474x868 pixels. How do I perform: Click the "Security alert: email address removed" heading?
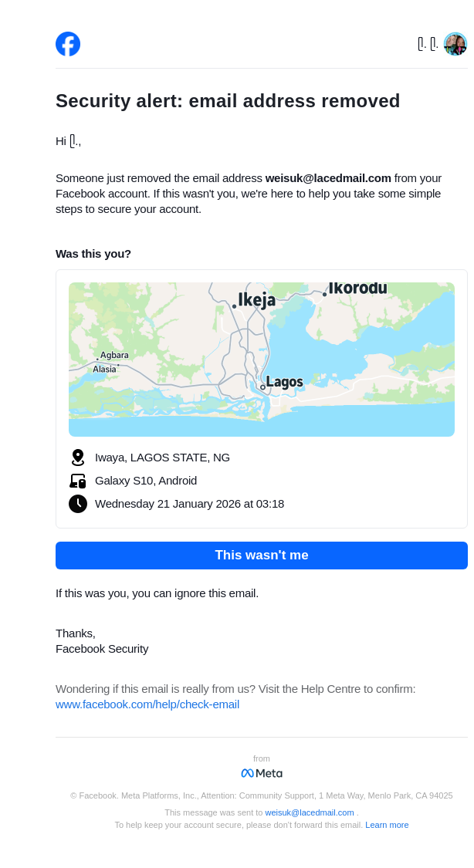[x=228, y=101]
